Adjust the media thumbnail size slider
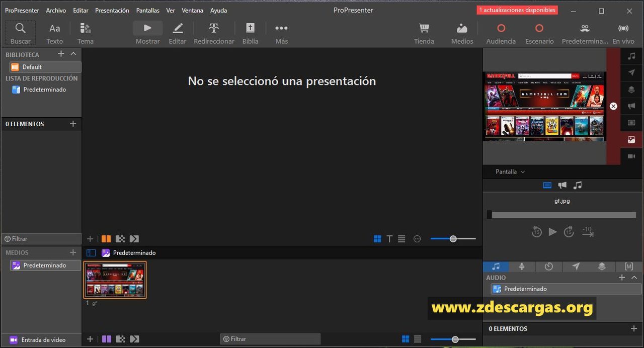Image resolution: width=644 pixels, height=348 pixels. click(453, 339)
